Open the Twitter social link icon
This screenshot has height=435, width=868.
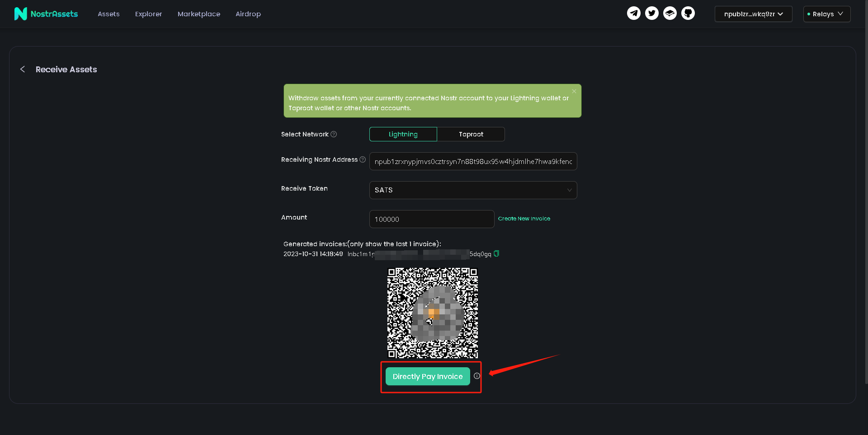[x=651, y=13]
